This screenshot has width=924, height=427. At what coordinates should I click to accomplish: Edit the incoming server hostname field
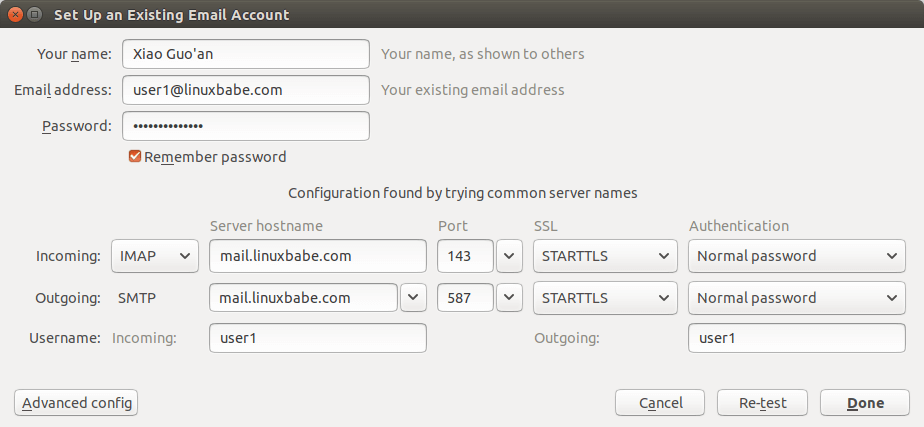[317, 256]
